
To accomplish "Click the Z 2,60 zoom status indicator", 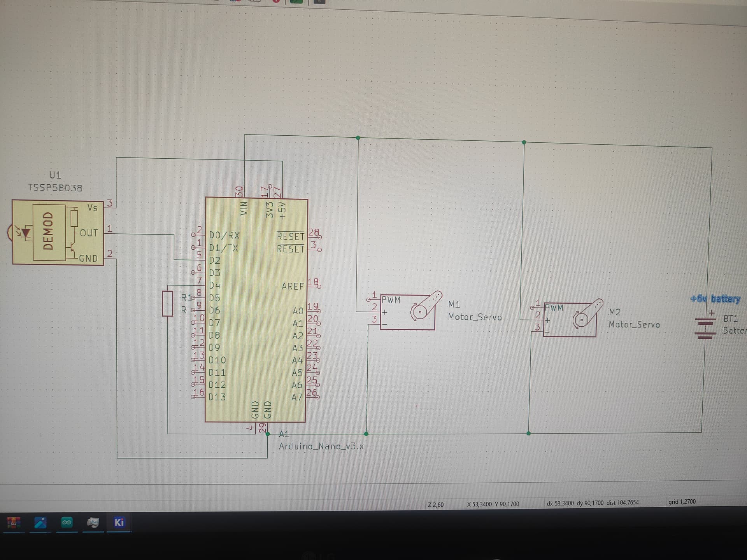I will (x=435, y=503).
